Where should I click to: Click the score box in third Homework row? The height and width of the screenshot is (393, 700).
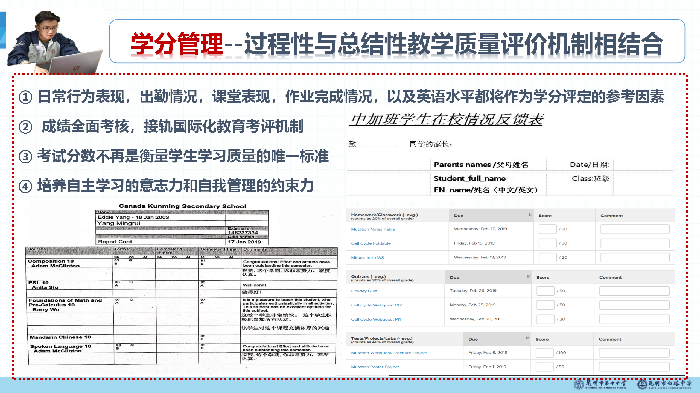(x=547, y=258)
